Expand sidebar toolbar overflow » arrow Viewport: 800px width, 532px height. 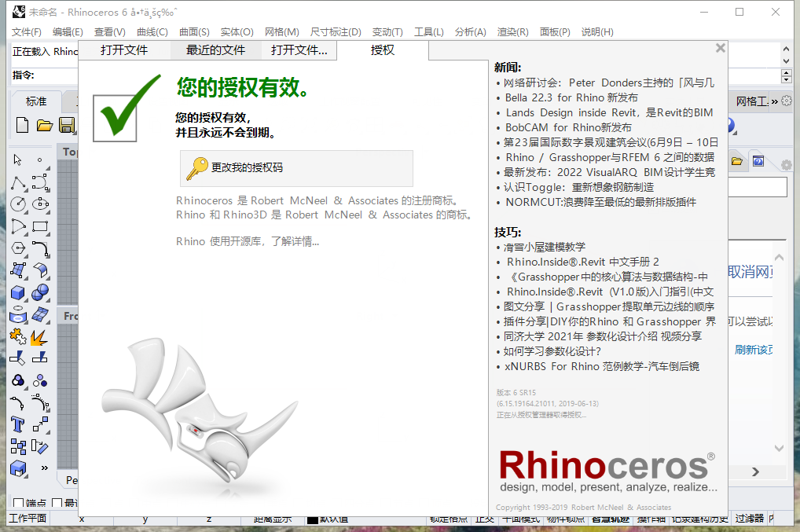point(44,468)
